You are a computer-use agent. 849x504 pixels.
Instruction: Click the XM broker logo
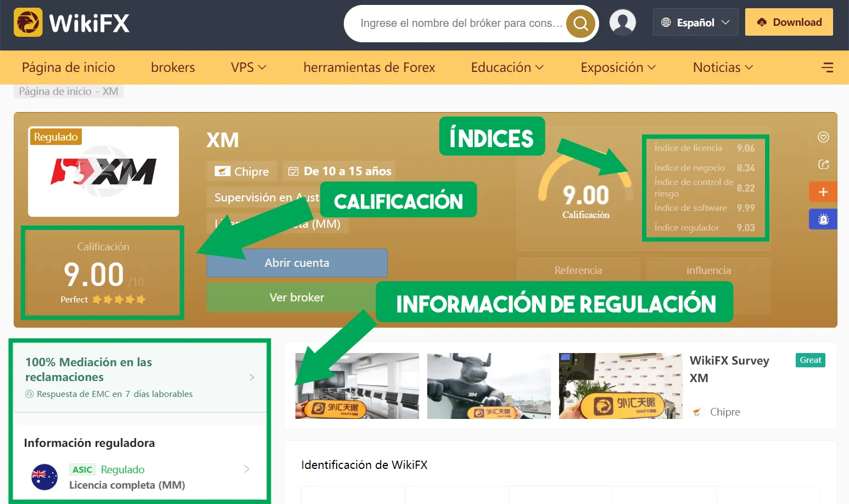[x=104, y=171]
